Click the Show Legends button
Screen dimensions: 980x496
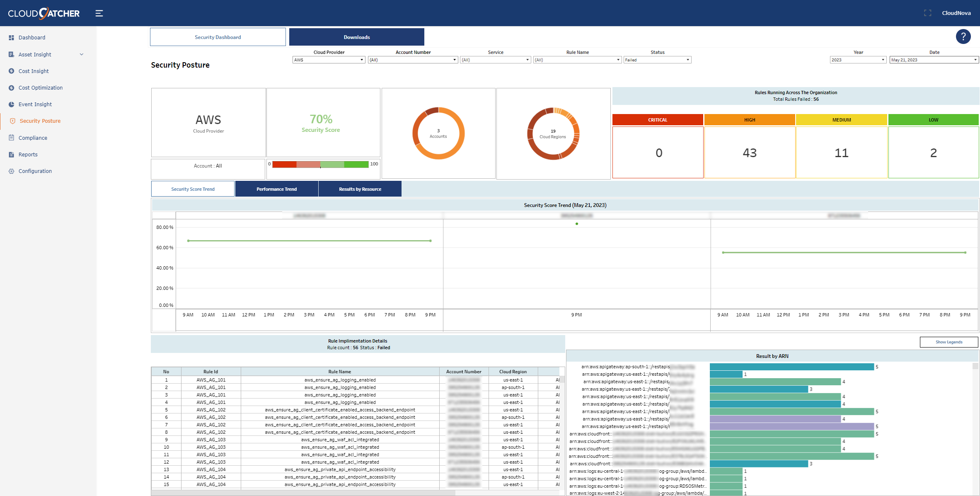pyautogui.click(x=949, y=342)
